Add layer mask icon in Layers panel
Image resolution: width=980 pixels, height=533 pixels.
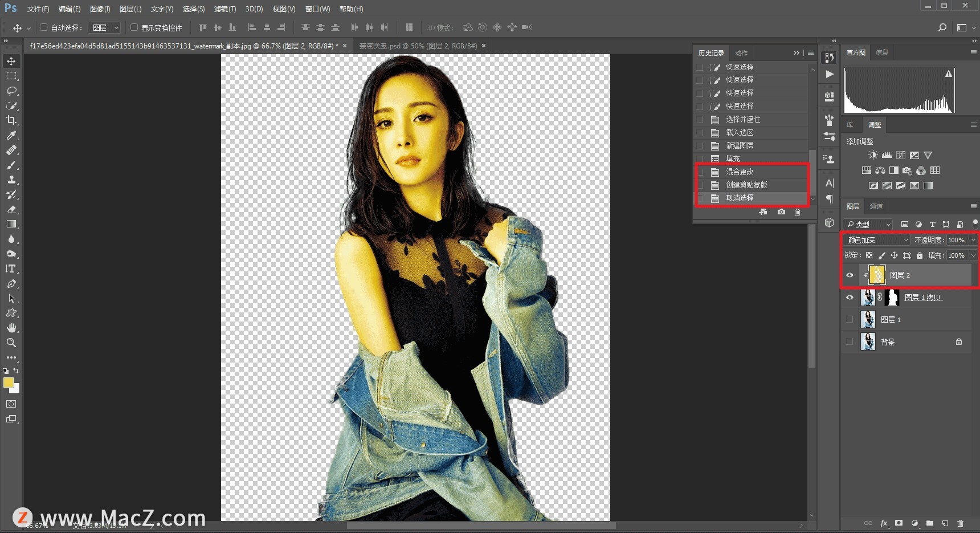click(899, 523)
